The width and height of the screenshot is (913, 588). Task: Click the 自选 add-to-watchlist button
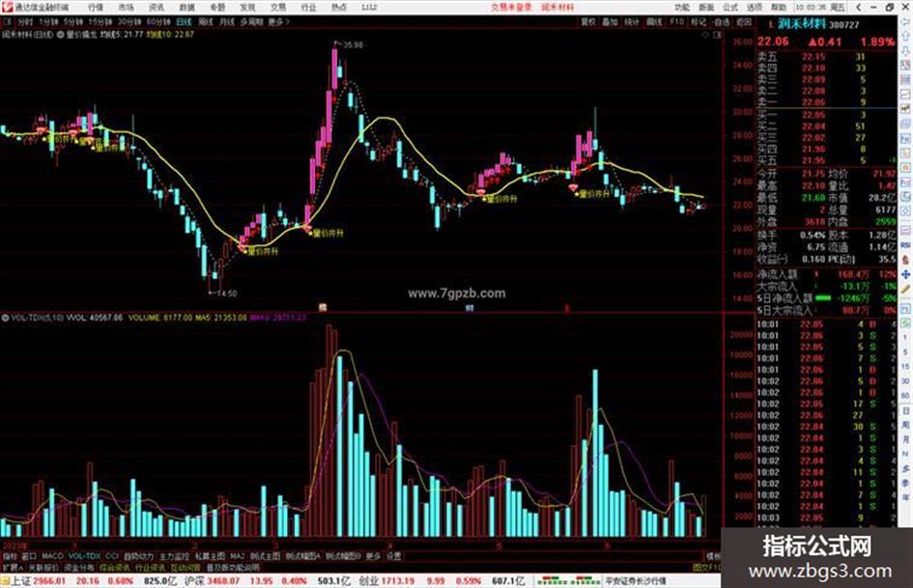[x=722, y=21]
